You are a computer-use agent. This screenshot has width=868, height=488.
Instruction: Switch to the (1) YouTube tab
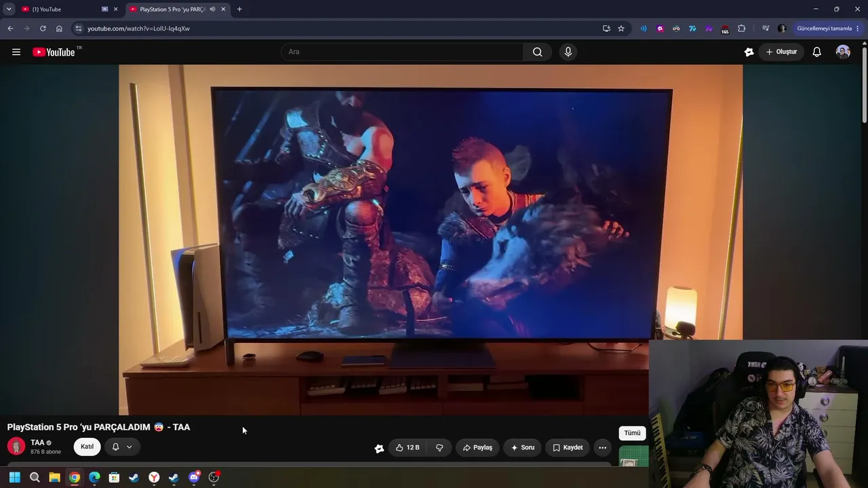pos(60,9)
